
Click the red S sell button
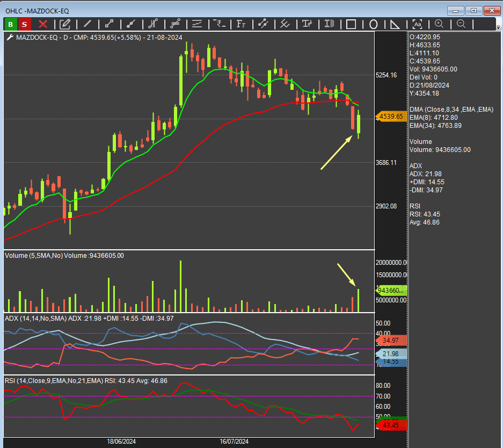(x=24, y=24)
